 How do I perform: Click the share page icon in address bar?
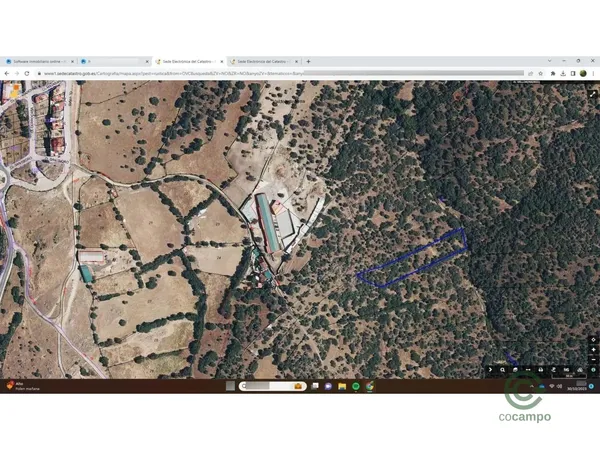tap(531, 73)
